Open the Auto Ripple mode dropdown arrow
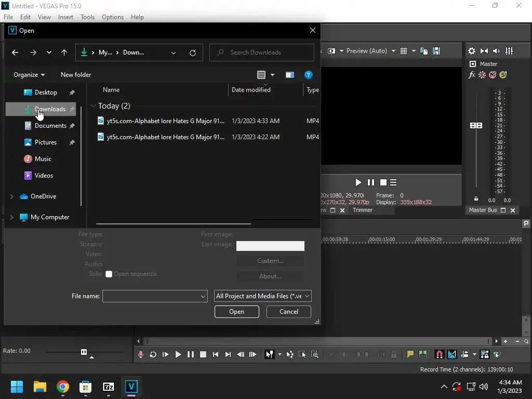Screen dimensions: 532x399 474,354
